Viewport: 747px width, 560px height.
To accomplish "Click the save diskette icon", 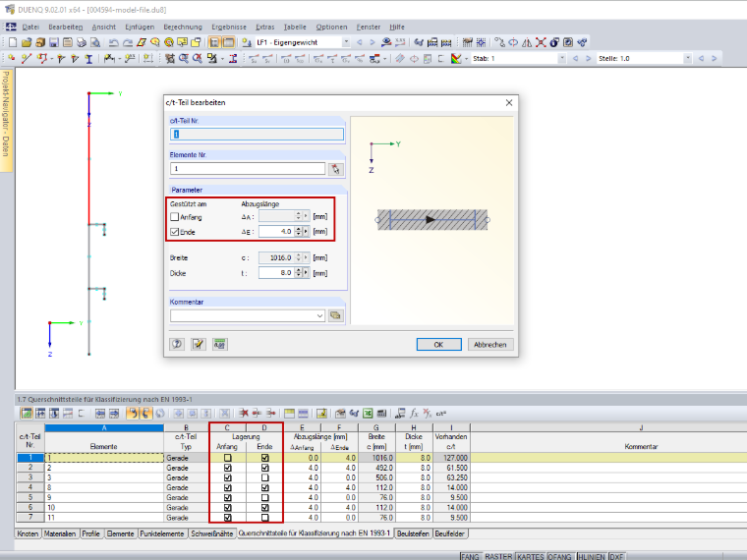I will [x=54, y=42].
